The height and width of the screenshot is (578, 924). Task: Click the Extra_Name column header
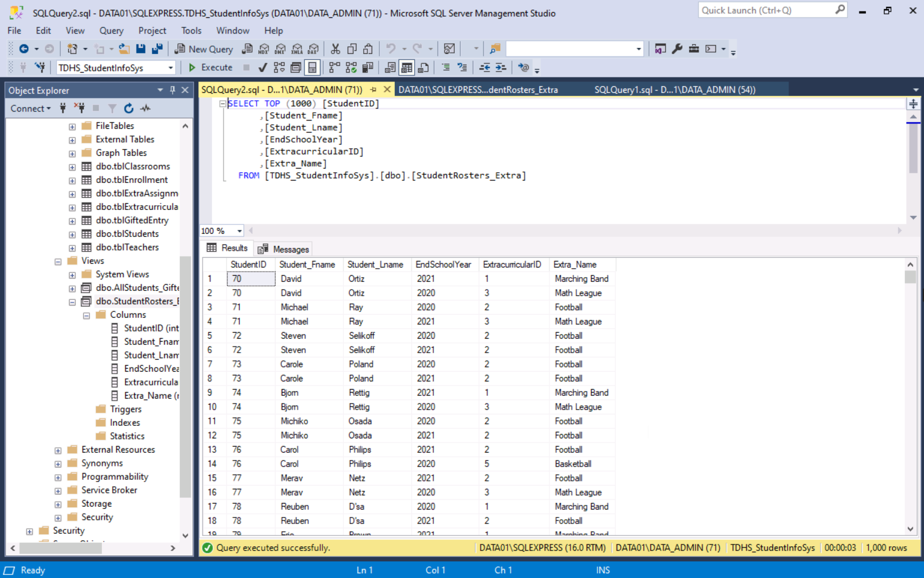[582, 264]
